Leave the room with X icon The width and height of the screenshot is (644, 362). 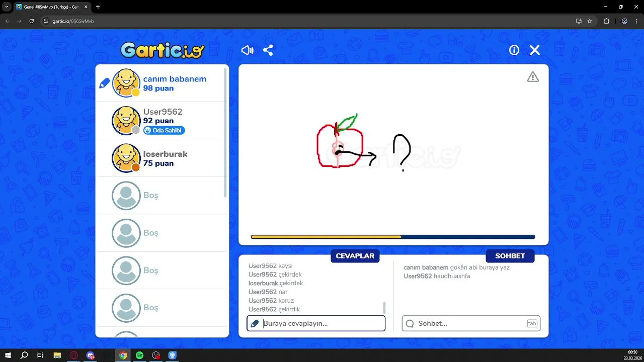535,50
